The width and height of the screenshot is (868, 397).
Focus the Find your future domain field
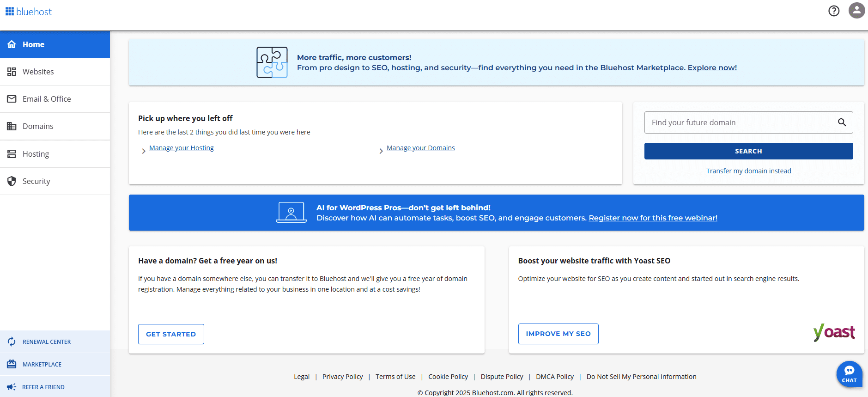748,122
